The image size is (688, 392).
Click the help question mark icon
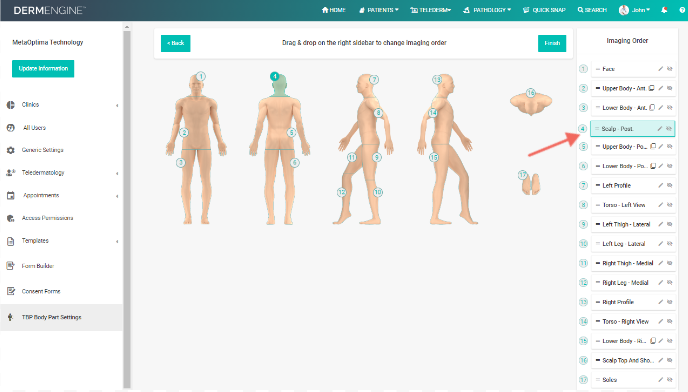click(682, 10)
